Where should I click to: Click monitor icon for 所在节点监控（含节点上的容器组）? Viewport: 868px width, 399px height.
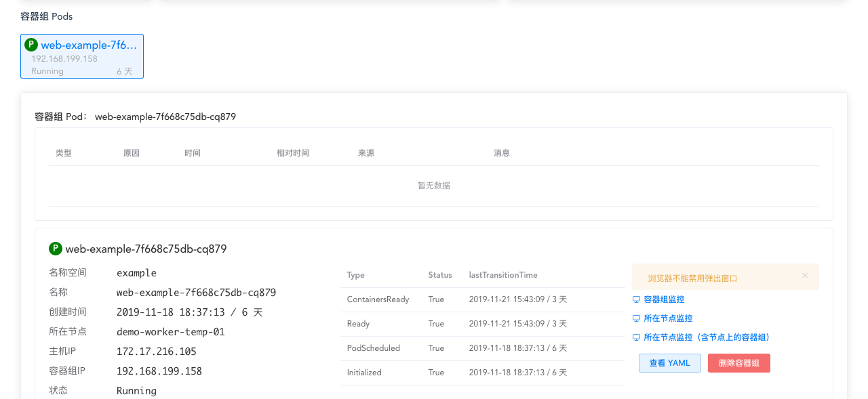point(636,337)
